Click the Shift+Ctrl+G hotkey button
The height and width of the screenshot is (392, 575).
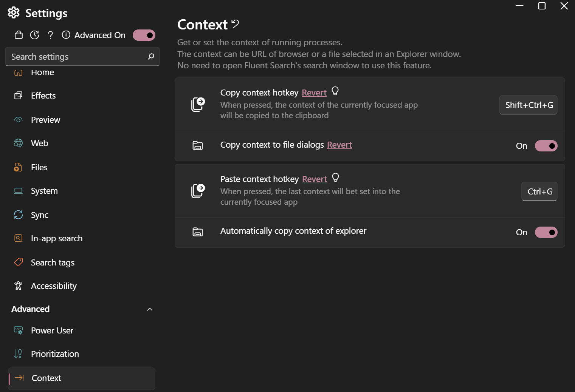pos(528,105)
